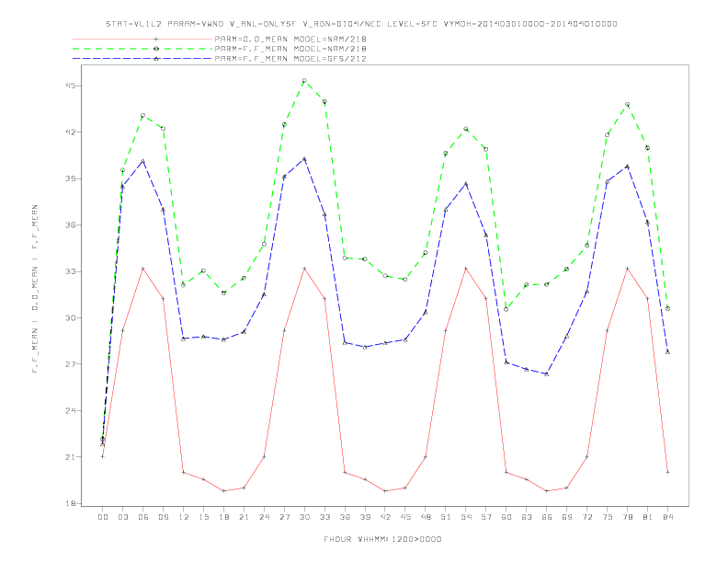Click x-axis tick label 78
Screen dimensions: 728x563
tap(627, 517)
